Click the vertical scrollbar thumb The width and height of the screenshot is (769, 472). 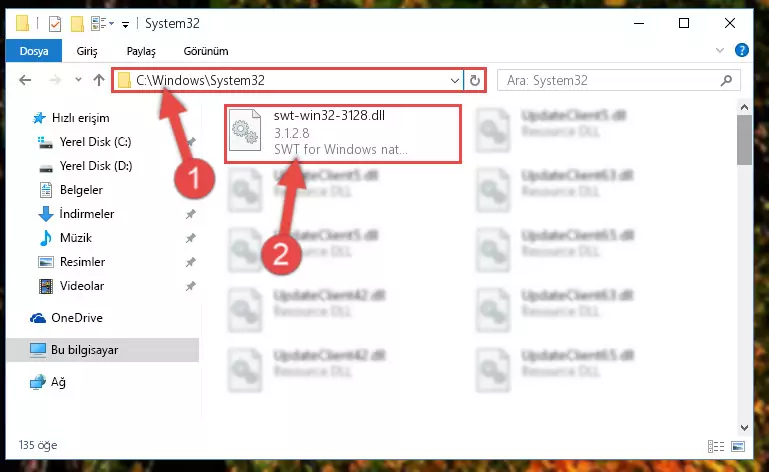pos(744,140)
